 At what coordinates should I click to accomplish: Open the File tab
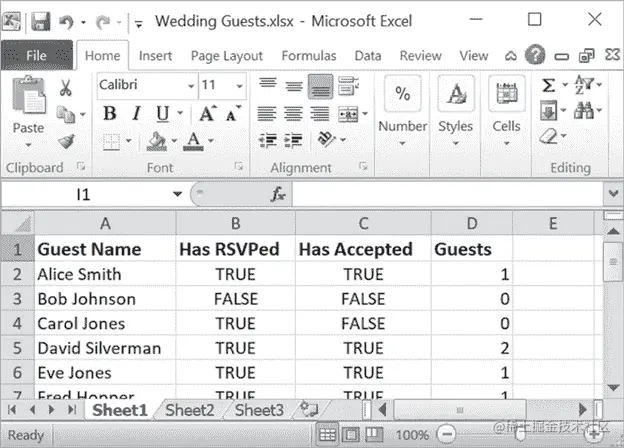[x=37, y=55]
